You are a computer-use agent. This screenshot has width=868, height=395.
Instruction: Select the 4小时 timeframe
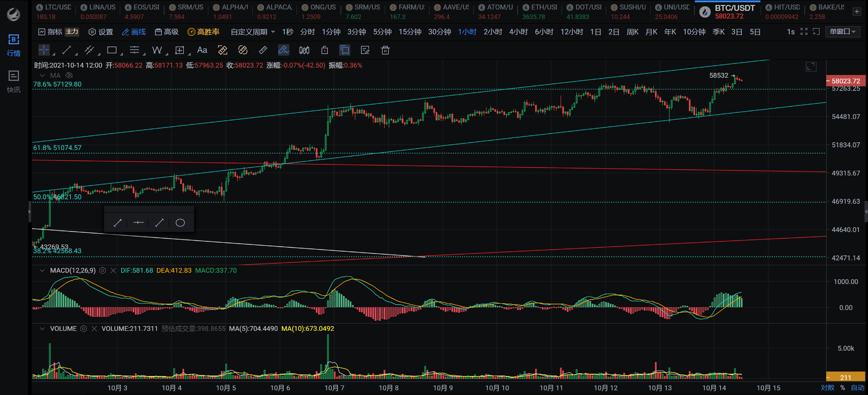pyautogui.click(x=518, y=32)
